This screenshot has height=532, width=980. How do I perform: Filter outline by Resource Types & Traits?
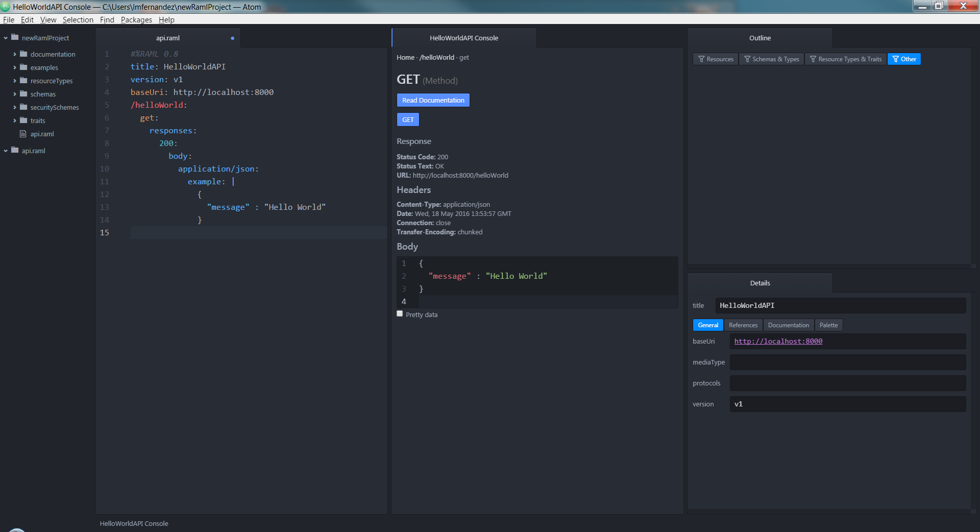click(846, 59)
